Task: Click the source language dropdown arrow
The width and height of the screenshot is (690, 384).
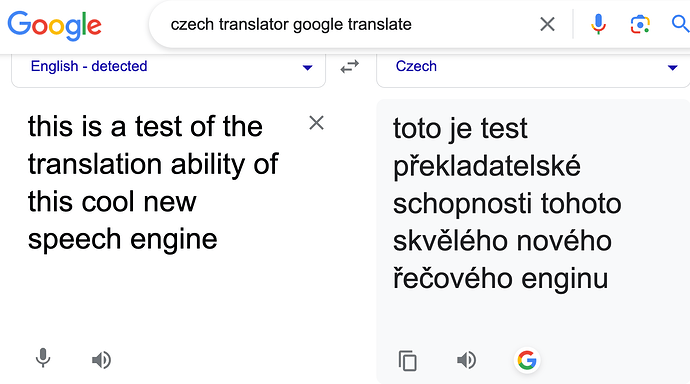Action: pos(307,68)
